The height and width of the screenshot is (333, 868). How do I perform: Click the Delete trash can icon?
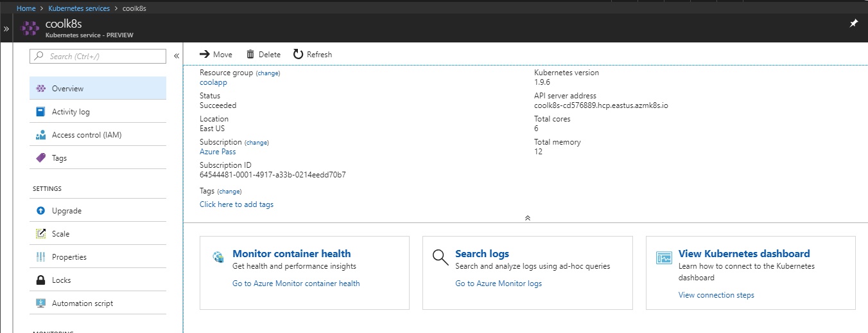click(x=250, y=55)
